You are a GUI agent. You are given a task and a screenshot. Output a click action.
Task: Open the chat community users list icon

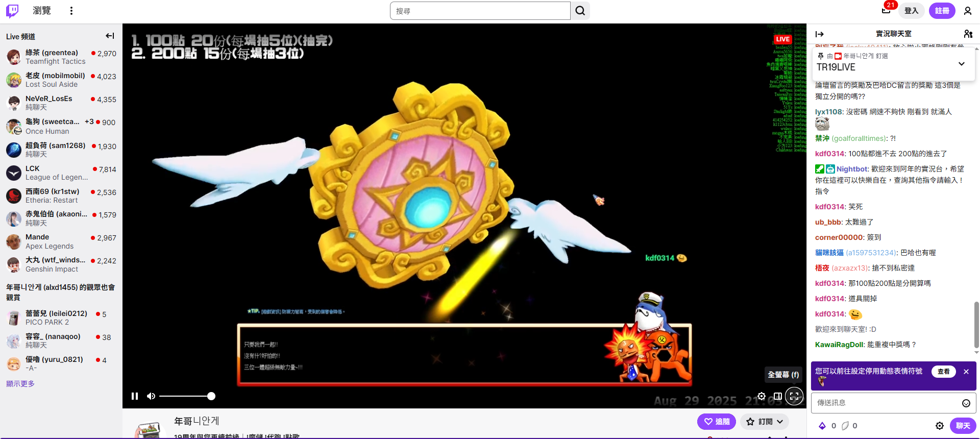968,34
